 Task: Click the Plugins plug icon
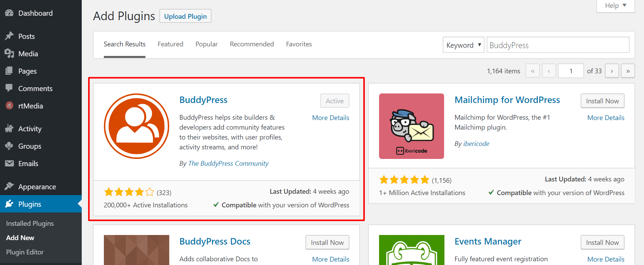[x=9, y=204]
